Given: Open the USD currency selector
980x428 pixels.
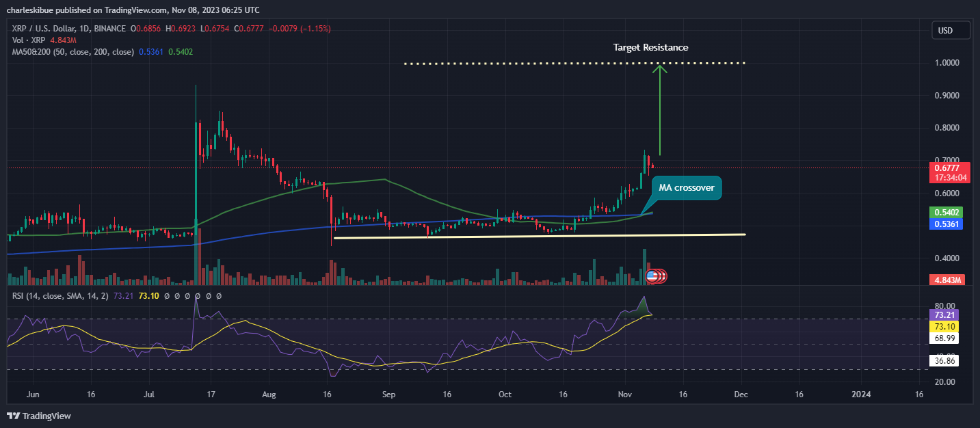Looking at the screenshot, I should coord(951,31).
